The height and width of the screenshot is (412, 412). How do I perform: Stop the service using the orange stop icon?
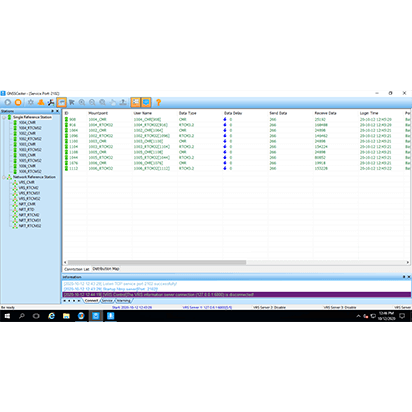(x=18, y=102)
